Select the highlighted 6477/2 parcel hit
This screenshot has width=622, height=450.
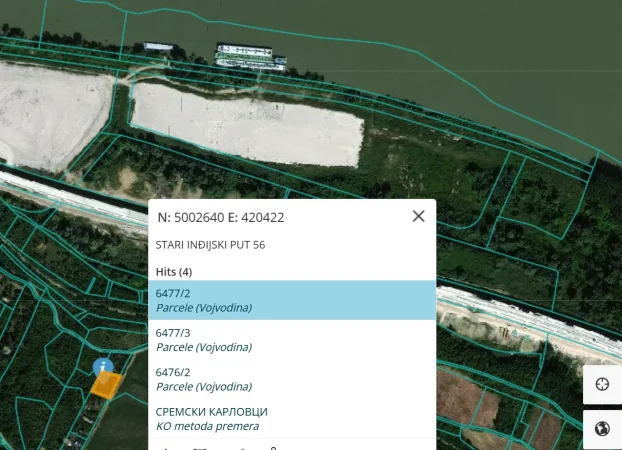pyautogui.click(x=295, y=300)
